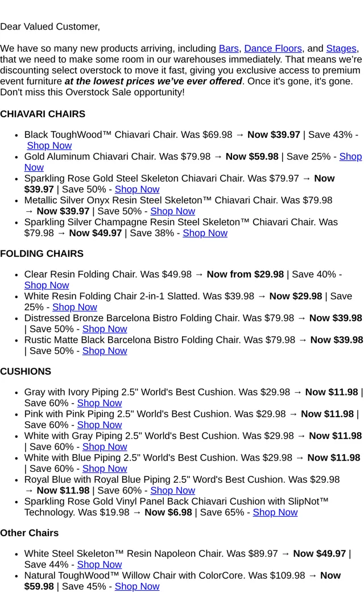Open the Dance Floors link
364x592 pixels.
pos(273,49)
